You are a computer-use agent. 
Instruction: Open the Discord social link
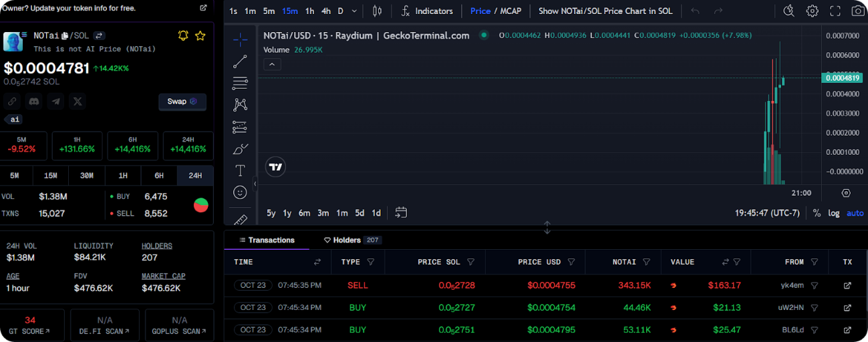tap(34, 102)
